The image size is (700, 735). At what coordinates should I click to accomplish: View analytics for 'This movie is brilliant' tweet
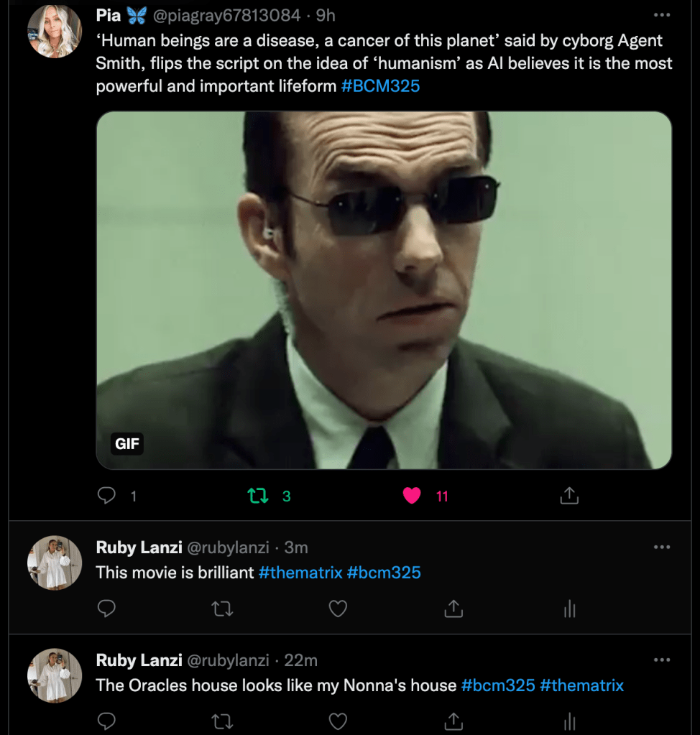pyautogui.click(x=569, y=609)
